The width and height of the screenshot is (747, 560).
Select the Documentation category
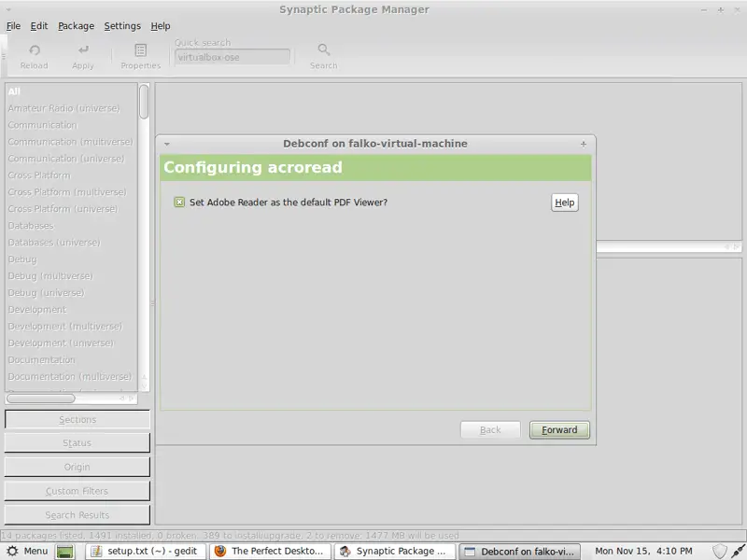(72, 360)
